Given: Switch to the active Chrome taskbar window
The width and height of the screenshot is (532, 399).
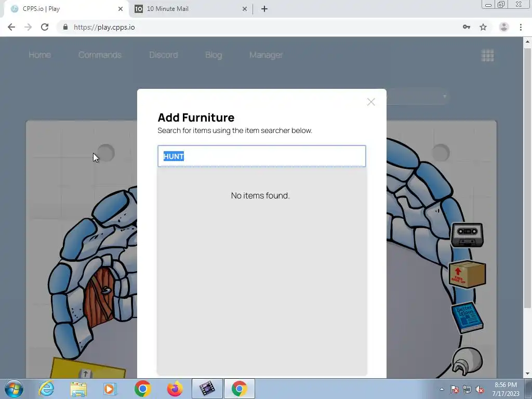Looking at the screenshot, I should 239,389.
